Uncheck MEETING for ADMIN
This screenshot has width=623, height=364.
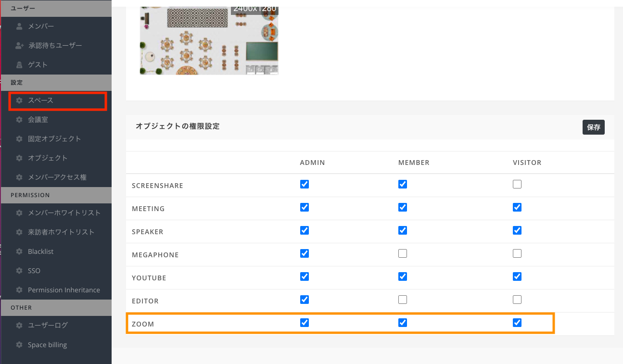(x=305, y=207)
